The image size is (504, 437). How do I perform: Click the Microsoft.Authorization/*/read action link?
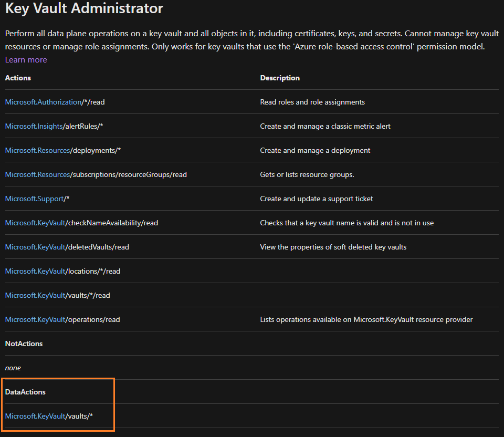(x=54, y=102)
